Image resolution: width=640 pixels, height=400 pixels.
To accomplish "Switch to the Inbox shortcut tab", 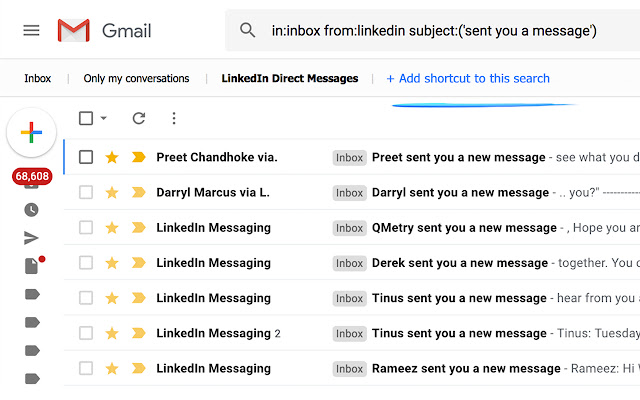I will 38,78.
